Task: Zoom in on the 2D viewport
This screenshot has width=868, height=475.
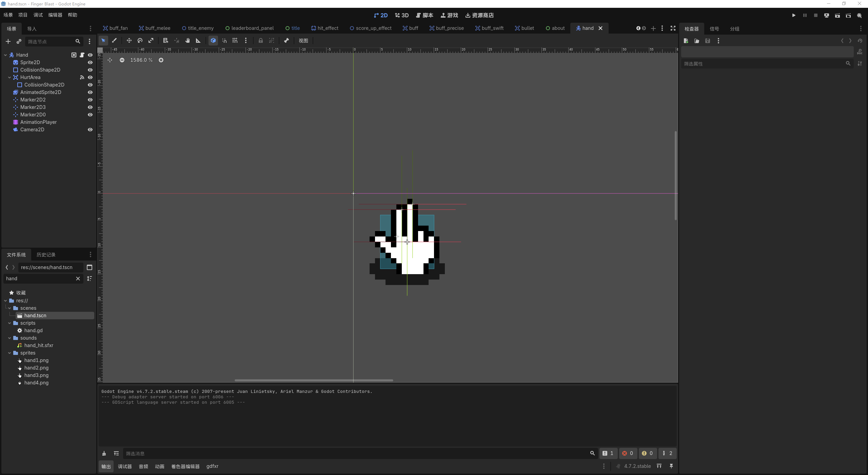Action: point(161,60)
